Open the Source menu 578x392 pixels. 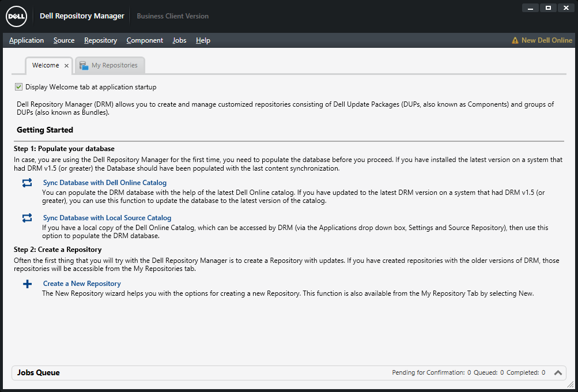[x=63, y=40]
